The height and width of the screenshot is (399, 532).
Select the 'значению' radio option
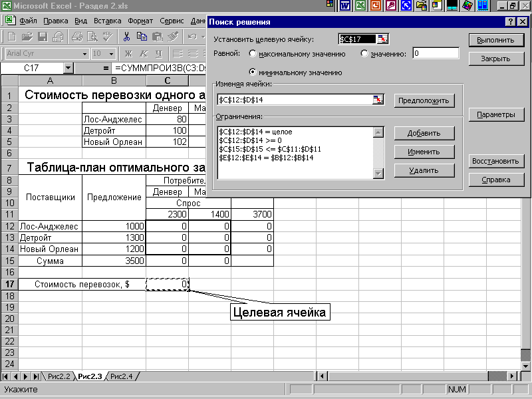pos(364,54)
